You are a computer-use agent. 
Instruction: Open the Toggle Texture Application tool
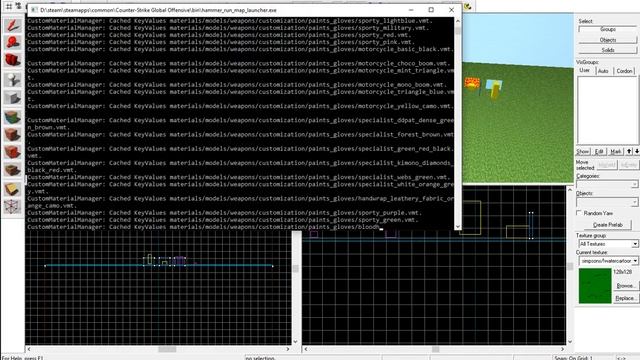[x=13, y=117]
